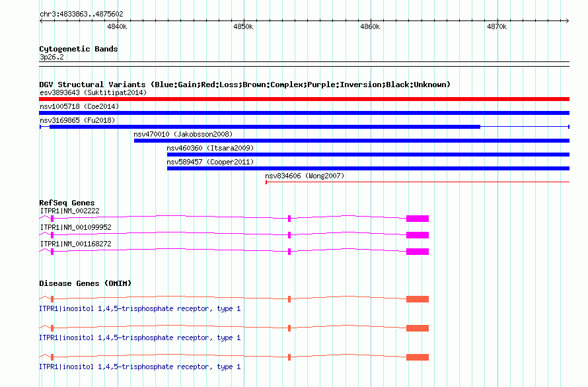Open the esv3893643 (Suktitipat2014) label
The image size is (588, 387).
[93, 92]
